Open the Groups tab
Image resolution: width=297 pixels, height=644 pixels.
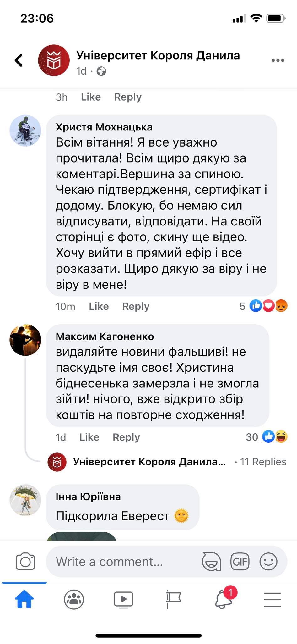(74, 599)
